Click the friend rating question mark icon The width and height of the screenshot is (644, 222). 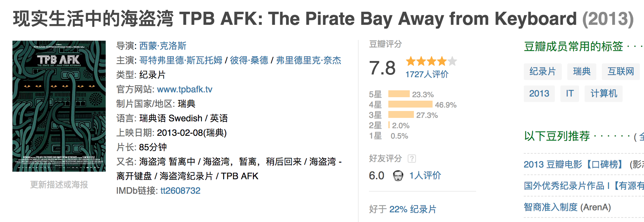pos(411,159)
